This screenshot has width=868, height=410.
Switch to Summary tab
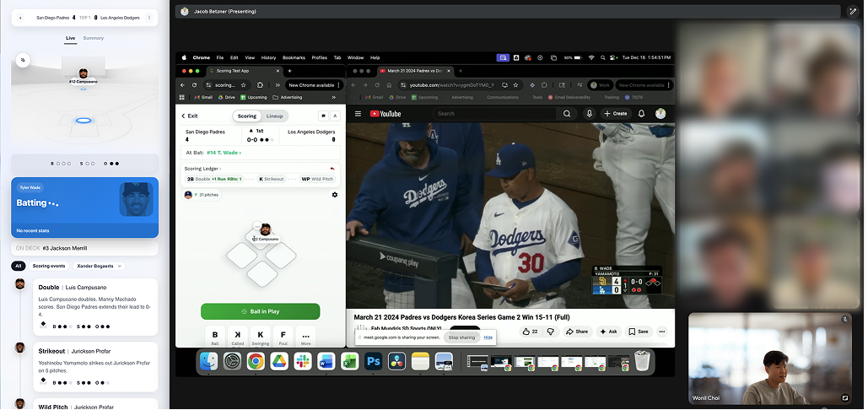(94, 38)
